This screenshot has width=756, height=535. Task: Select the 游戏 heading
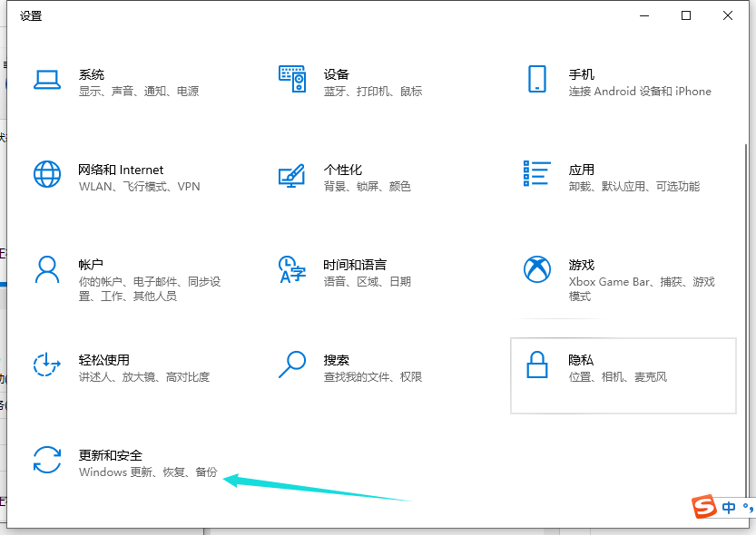coord(581,265)
